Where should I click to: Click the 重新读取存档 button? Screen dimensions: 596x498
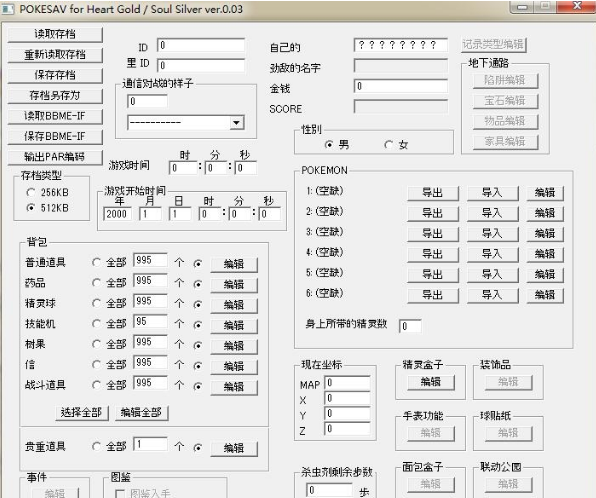tap(55, 55)
